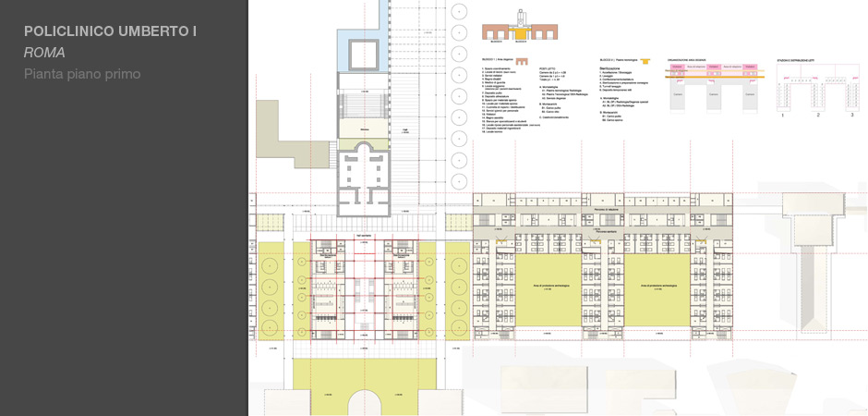Click the 'Stazioni e distribuzione letti' pink diagram

tap(817, 86)
